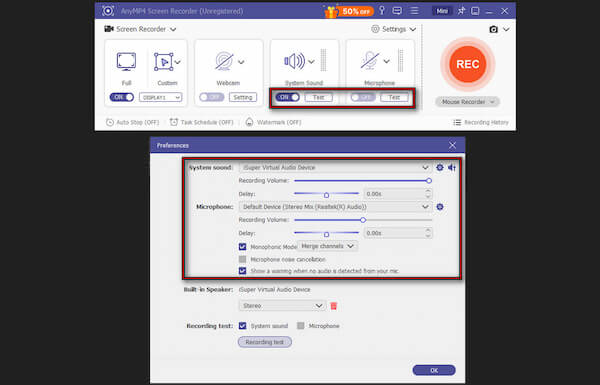The image size is (600, 385).
Task: Select Custom recording region icon
Action: (163, 62)
